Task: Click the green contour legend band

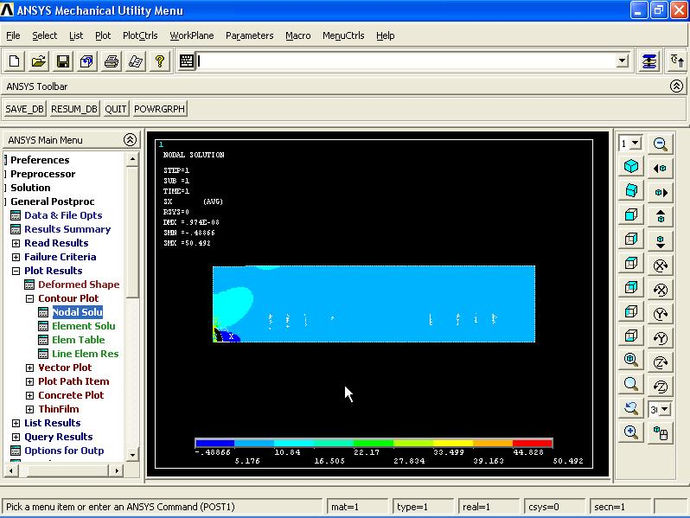Action: (x=373, y=443)
